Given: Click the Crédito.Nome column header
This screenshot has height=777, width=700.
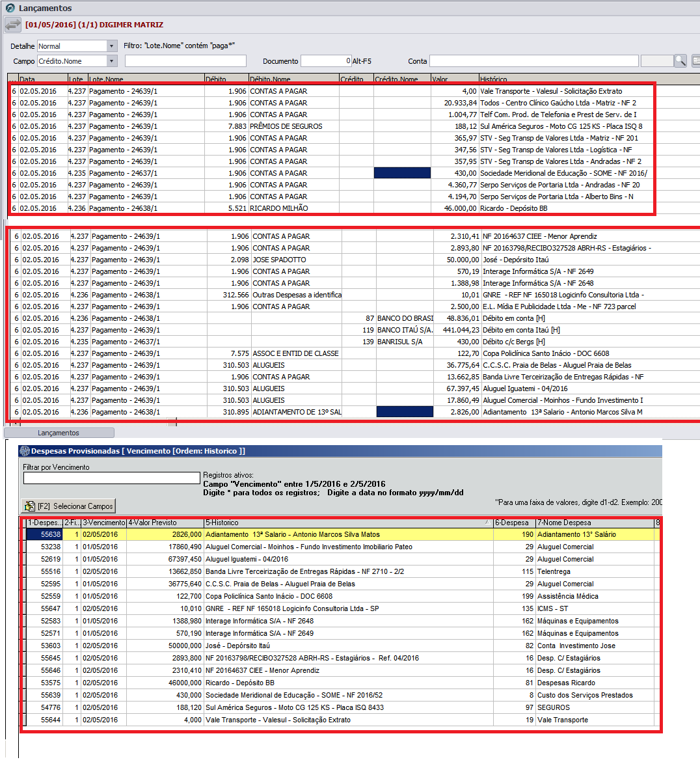Looking at the screenshot, I should coord(402,79).
